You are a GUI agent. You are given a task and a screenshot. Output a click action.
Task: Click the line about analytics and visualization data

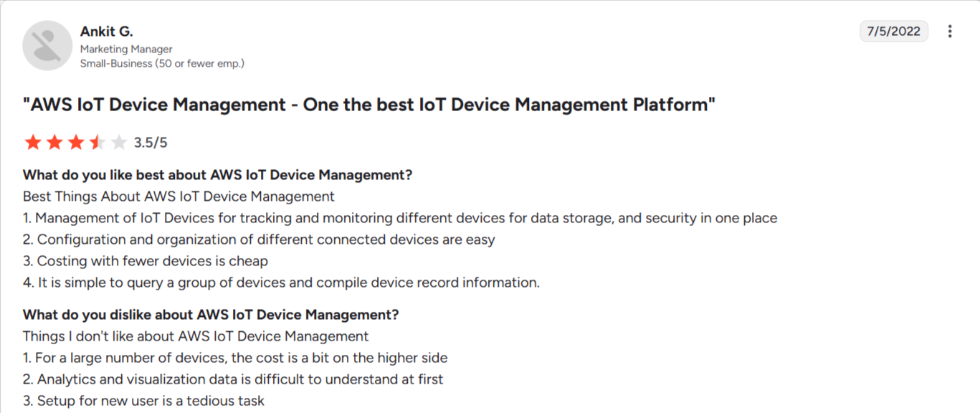coord(233,379)
